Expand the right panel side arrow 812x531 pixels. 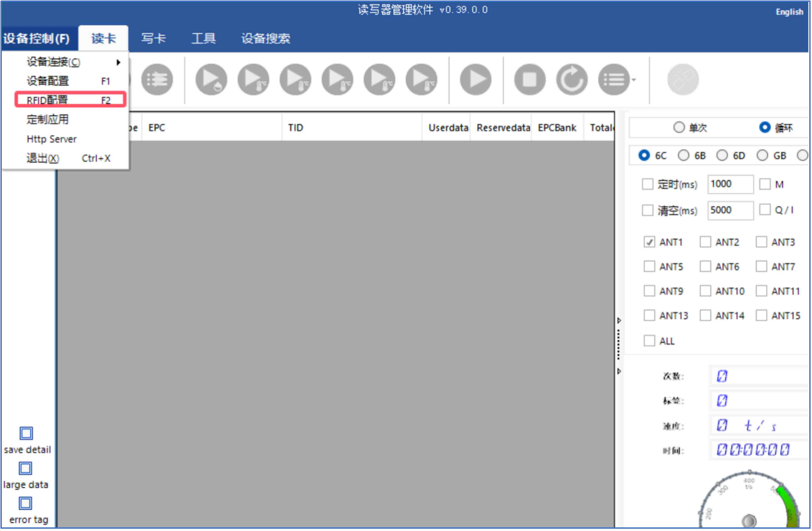point(619,321)
